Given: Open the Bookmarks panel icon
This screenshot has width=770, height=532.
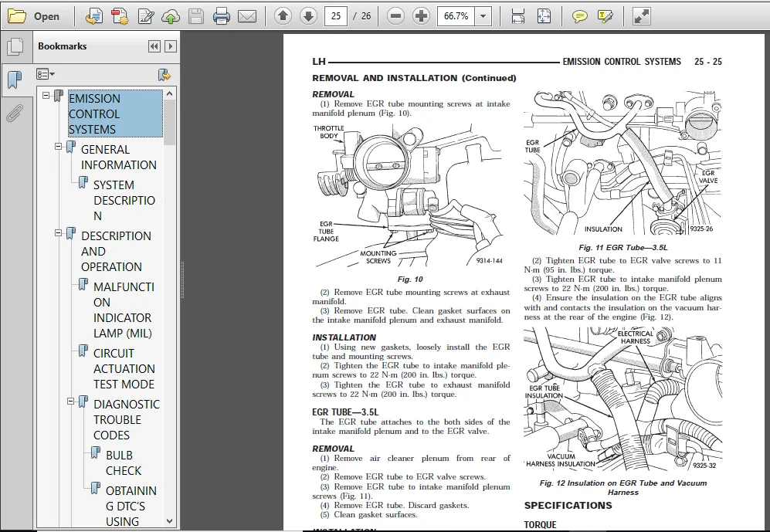Looking at the screenshot, I should (15, 79).
